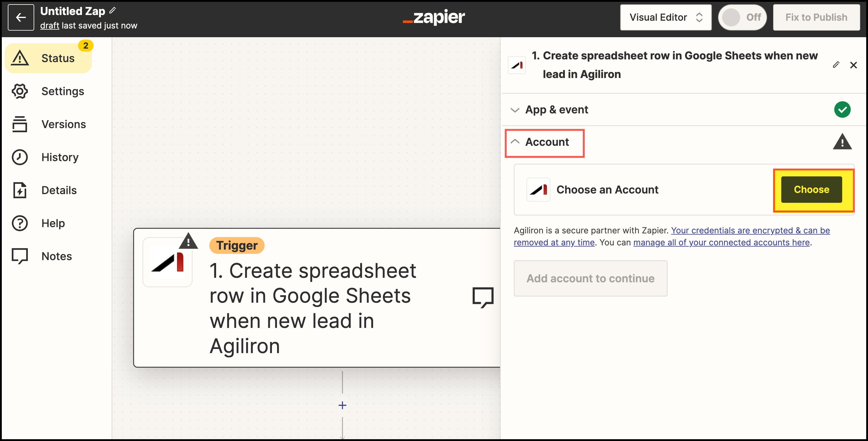
Task: Click the draft link under title
Action: (50, 25)
